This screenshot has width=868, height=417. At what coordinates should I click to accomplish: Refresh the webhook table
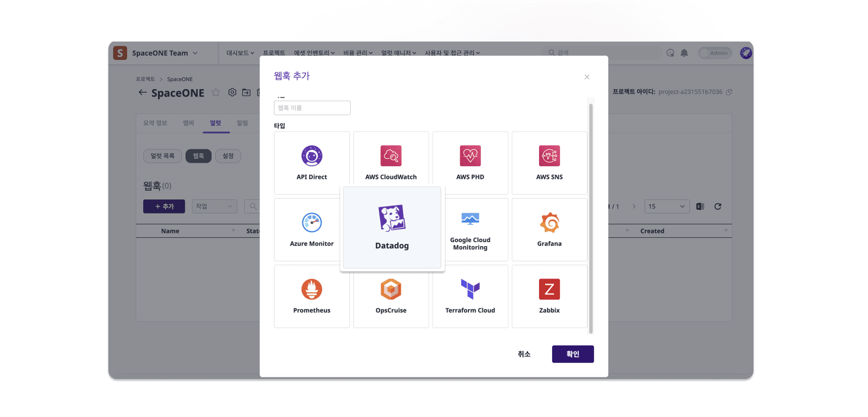point(718,207)
